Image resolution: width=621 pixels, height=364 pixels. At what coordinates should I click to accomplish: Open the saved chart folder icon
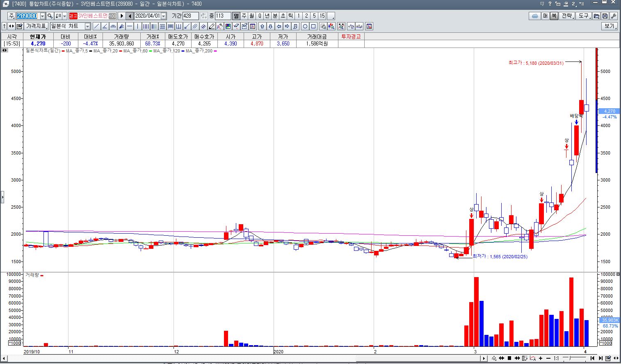coord(597,16)
